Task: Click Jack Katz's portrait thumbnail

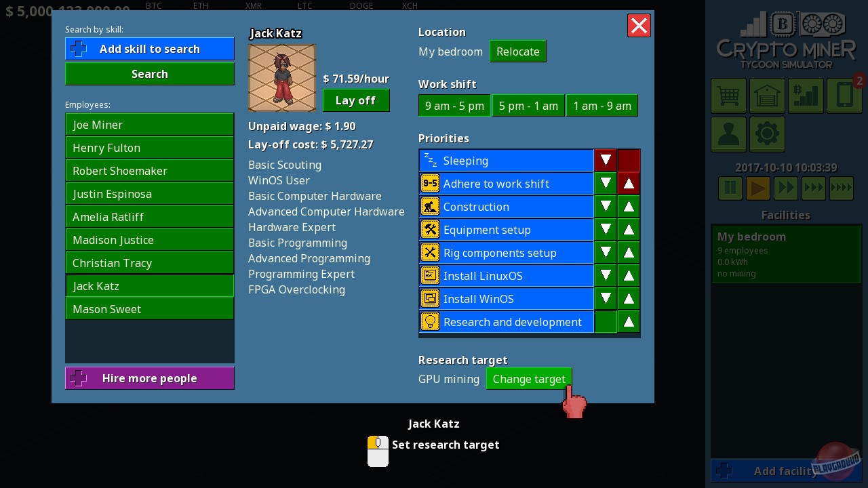Action: [282, 77]
